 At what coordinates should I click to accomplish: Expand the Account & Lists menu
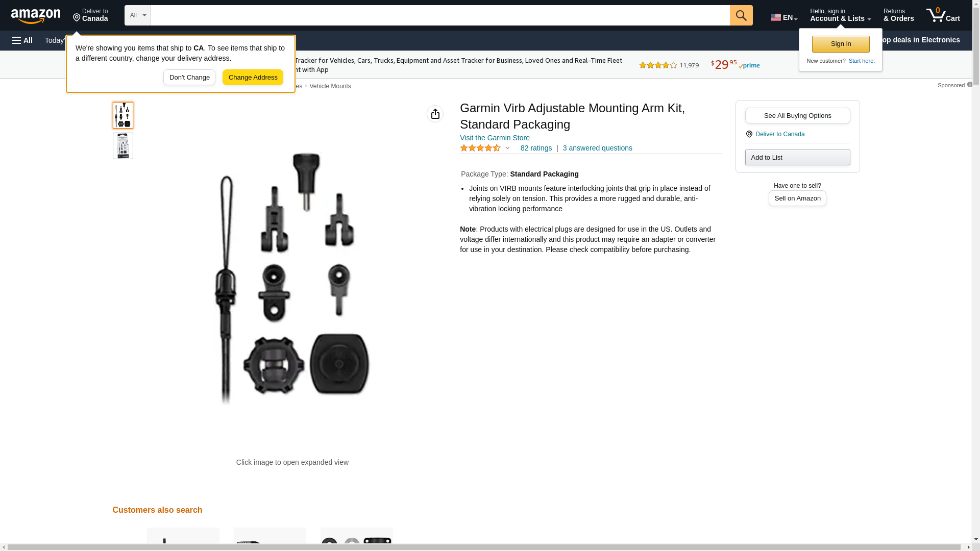840,15
